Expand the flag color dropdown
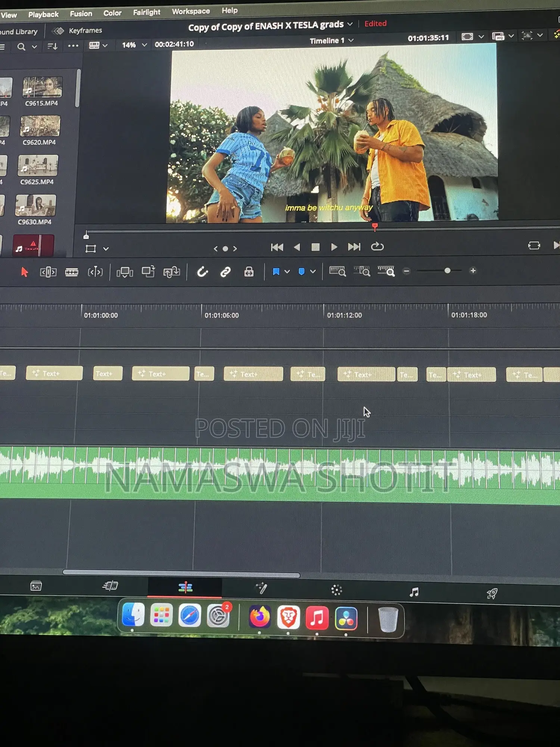The width and height of the screenshot is (560, 747). pos(287,272)
